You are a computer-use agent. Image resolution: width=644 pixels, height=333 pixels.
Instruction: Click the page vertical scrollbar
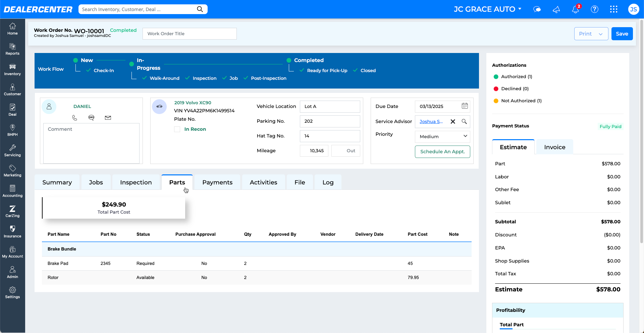(642, 131)
